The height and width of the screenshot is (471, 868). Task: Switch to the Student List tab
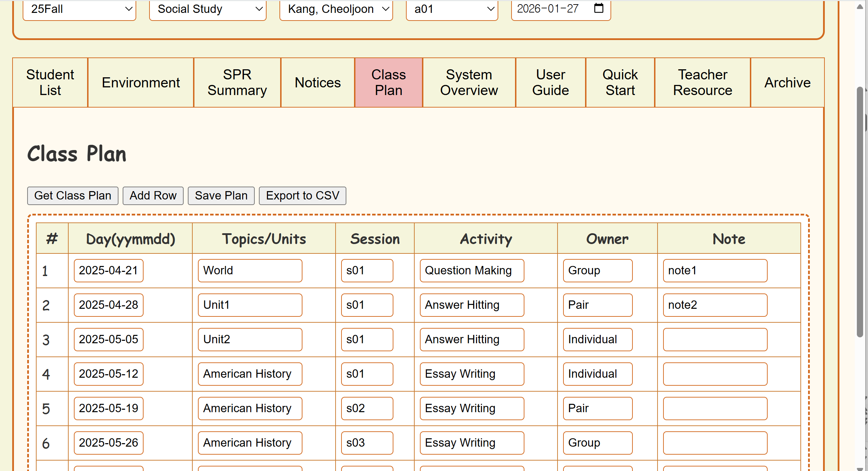tap(50, 83)
